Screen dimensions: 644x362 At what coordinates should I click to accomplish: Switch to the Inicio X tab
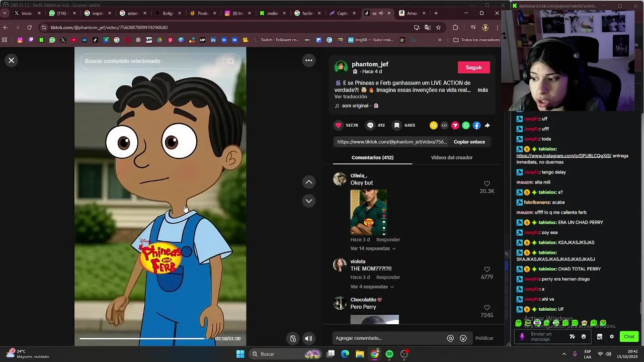(27, 13)
